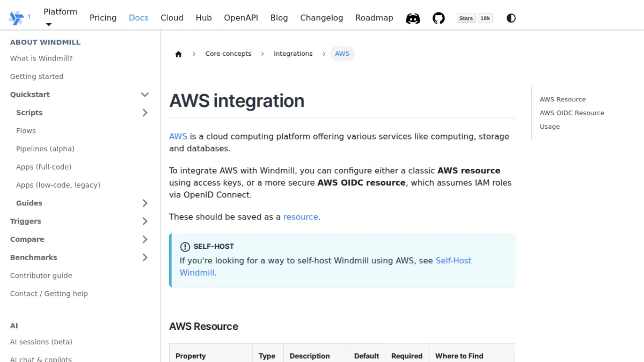Click the Default column header
This screenshot has height=362, width=644.
tap(367, 356)
